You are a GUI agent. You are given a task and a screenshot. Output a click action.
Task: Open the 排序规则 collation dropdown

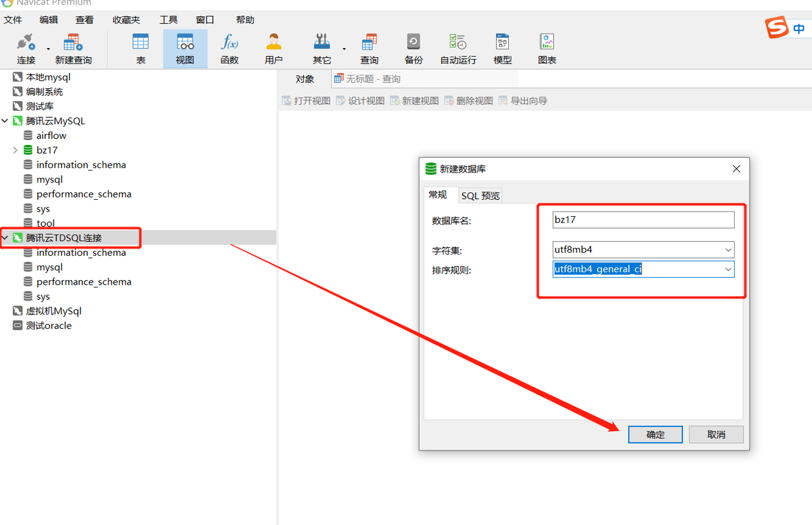(728, 269)
